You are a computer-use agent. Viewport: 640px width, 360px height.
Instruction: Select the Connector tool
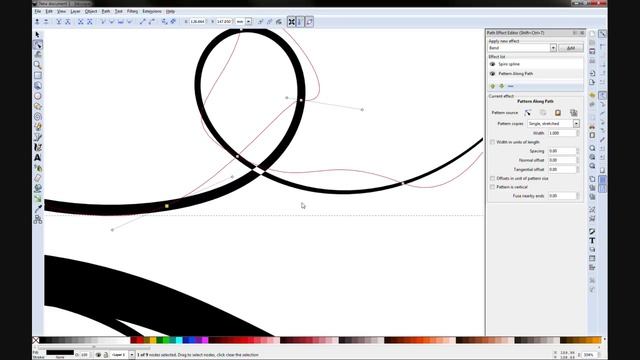(38, 220)
